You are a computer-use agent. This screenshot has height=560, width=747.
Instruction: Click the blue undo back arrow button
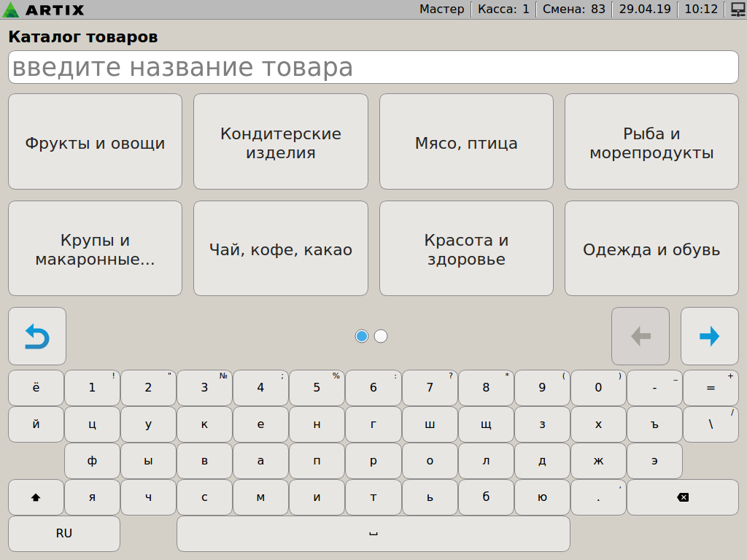(x=37, y=336)
